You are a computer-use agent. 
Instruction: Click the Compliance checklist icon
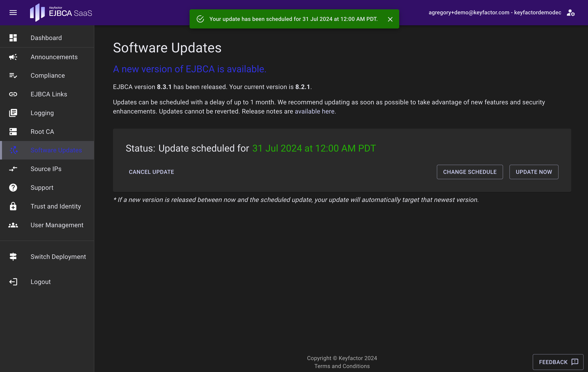(13, 75)
